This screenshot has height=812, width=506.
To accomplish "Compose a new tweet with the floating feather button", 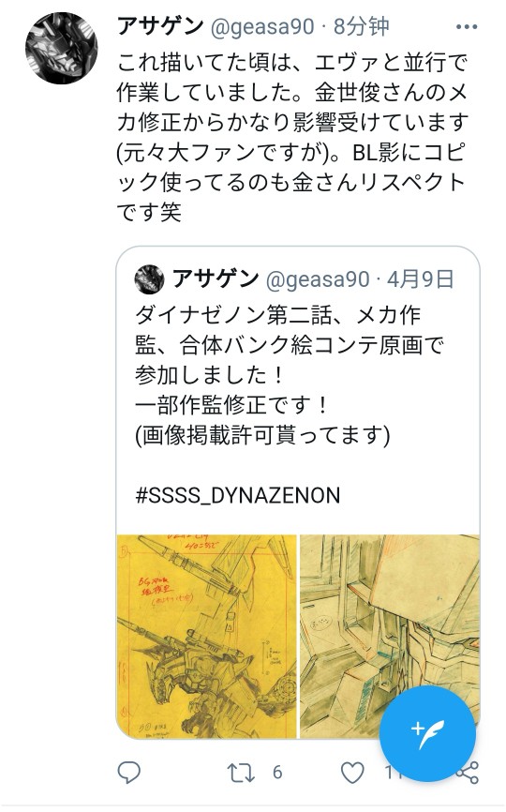I will (x=427, y=733).
